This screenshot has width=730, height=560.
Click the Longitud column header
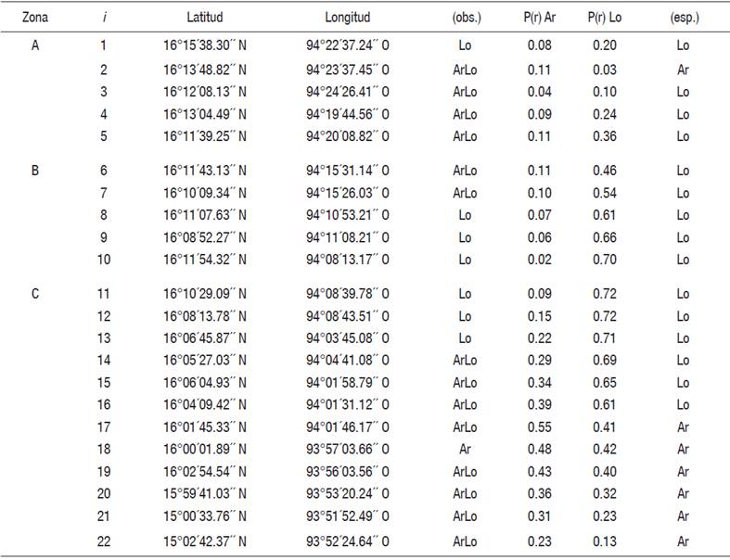(347, 18)
